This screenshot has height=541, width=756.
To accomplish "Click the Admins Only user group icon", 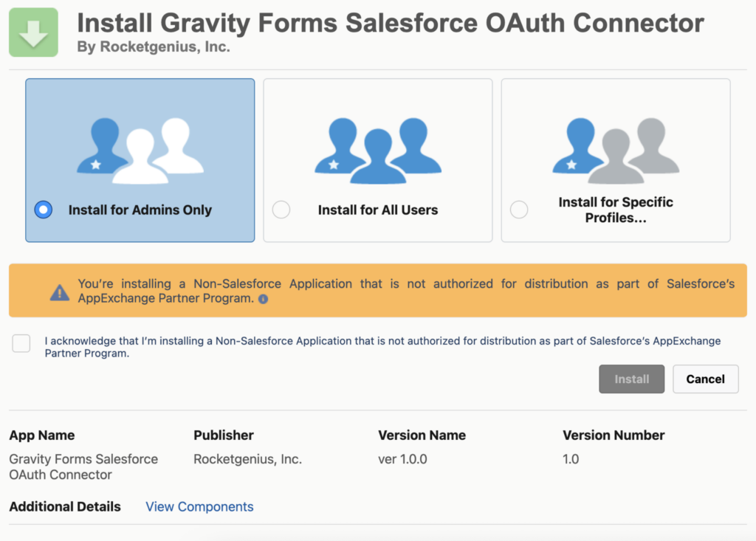I will click(140, 151).
